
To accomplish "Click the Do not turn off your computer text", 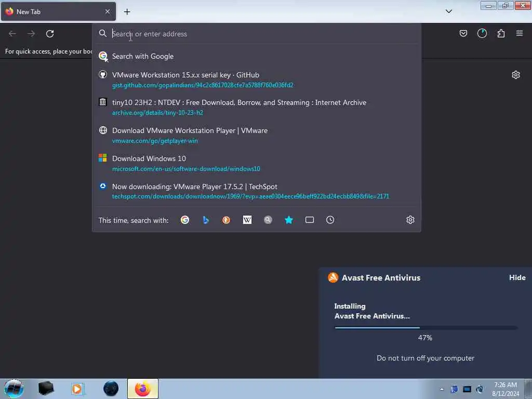I will (x=425, y=358).
